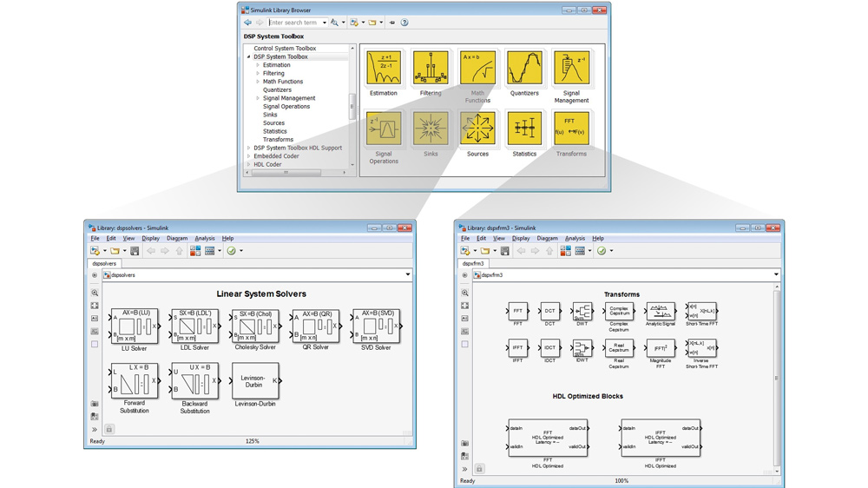
Task: Select Transforms in the library tree
Action: (x=278, y=140)
